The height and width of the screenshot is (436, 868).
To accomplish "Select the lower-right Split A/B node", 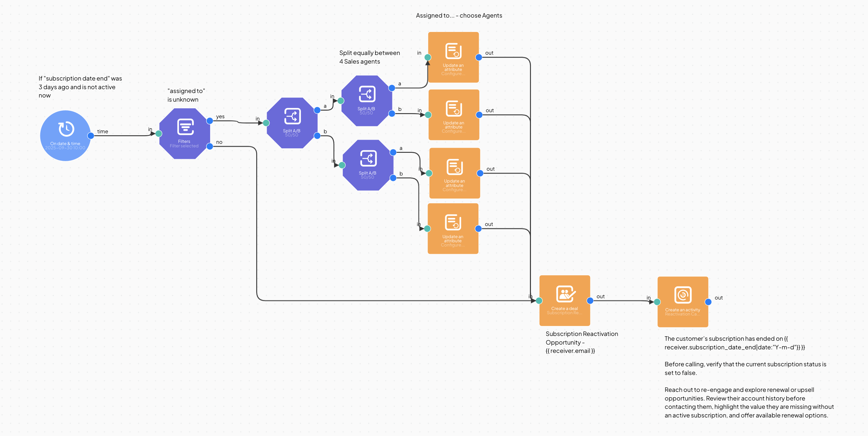I will pos(368,165).
